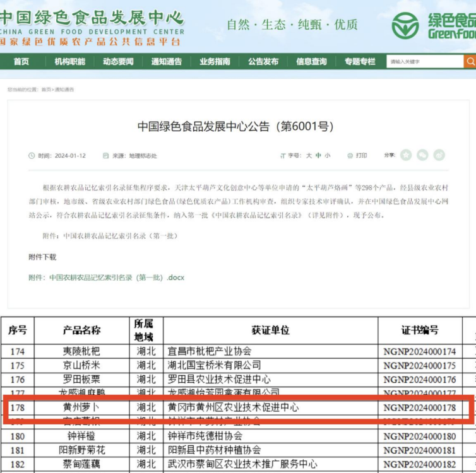This screenshot has height=473, width=476.
Task: Click the printer icon beside 打印
Action: click(x=350, y=156)
